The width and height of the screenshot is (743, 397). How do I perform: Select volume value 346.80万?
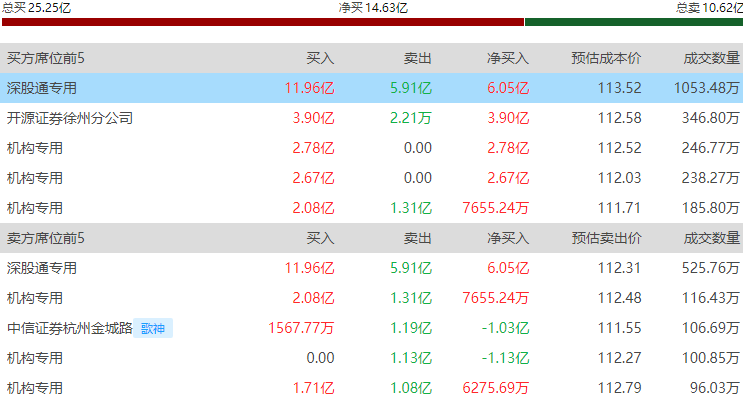(x=711, y=118)
